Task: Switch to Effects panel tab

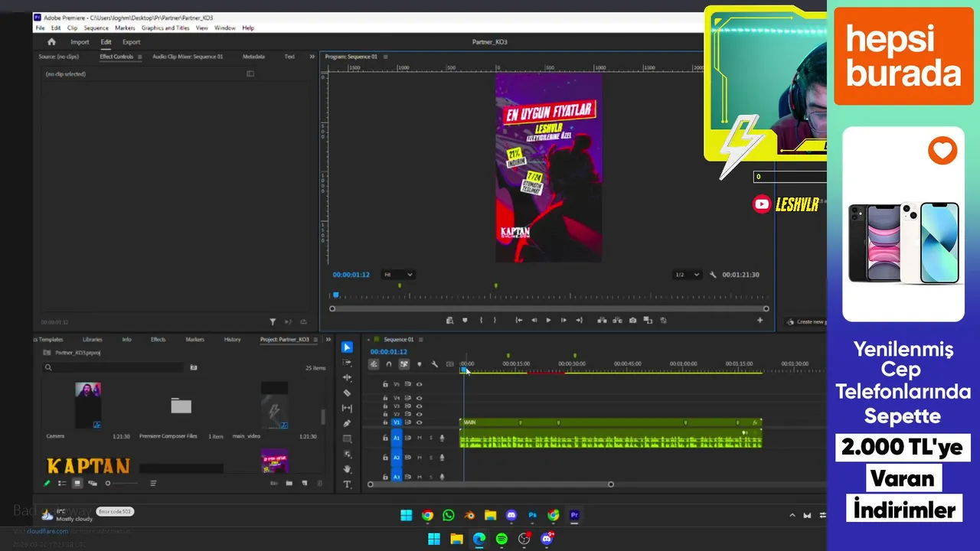Action: 158,339
